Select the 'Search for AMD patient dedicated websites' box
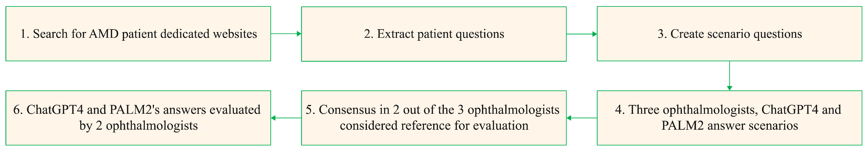868x153 pixels. [x=138, y=34]
